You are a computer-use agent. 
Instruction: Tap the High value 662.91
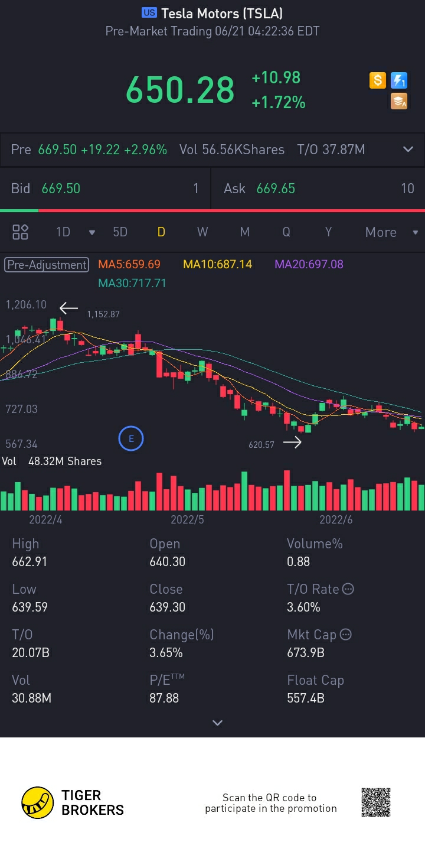pyautogui.click(x=30, y=561)
